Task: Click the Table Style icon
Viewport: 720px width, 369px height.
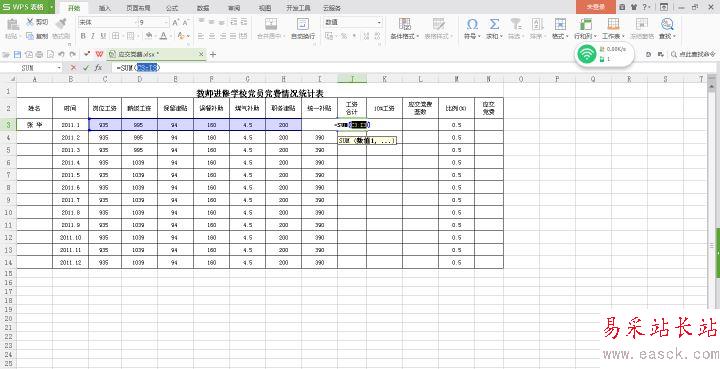Action: click(439, 24)
